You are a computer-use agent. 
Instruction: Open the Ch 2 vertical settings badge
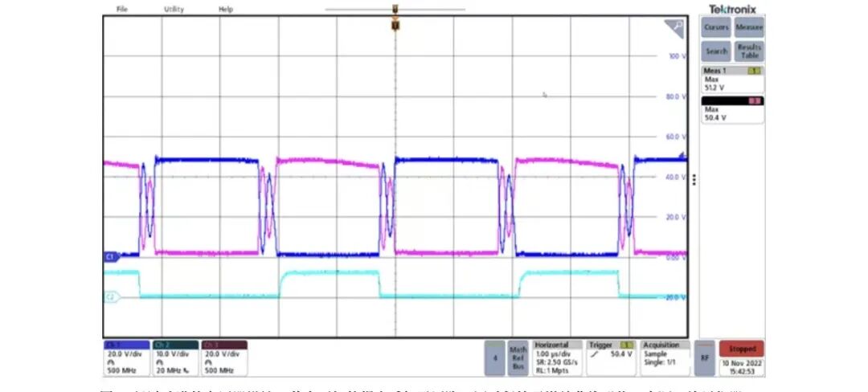tap(174, 357)
